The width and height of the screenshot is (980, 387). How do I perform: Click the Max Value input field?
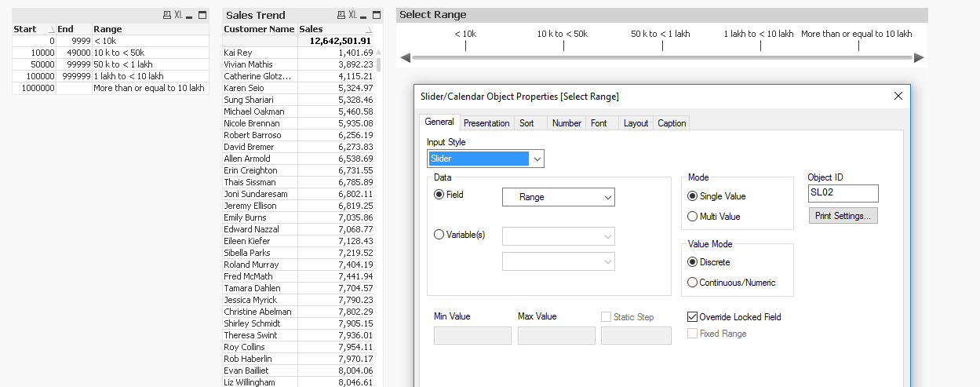556,335
